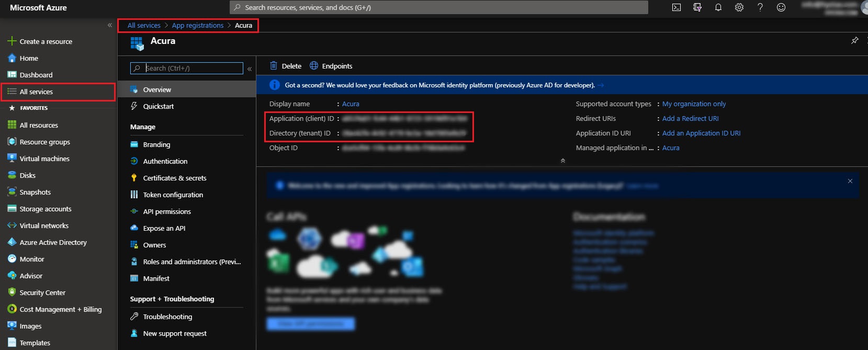Image resolution: width=868 pixels, height=350 pixels.
Task: Focus the top search resources box
Action: [439, 7]
